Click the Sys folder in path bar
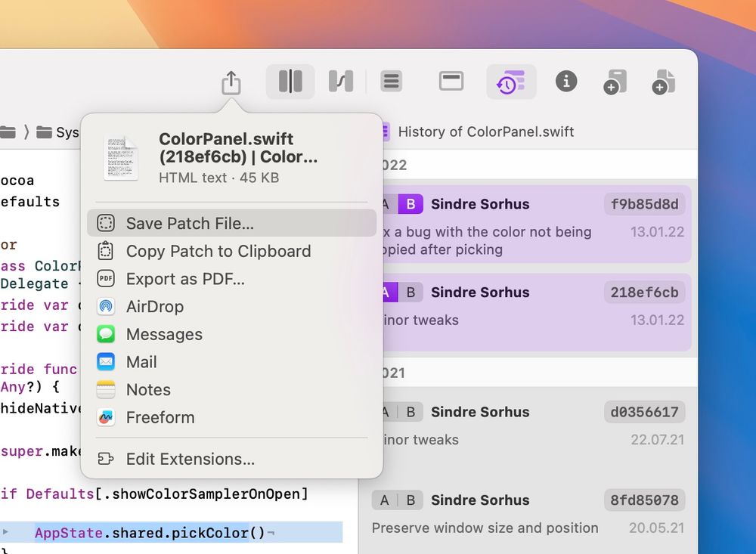756x554 pixels. 58,132
